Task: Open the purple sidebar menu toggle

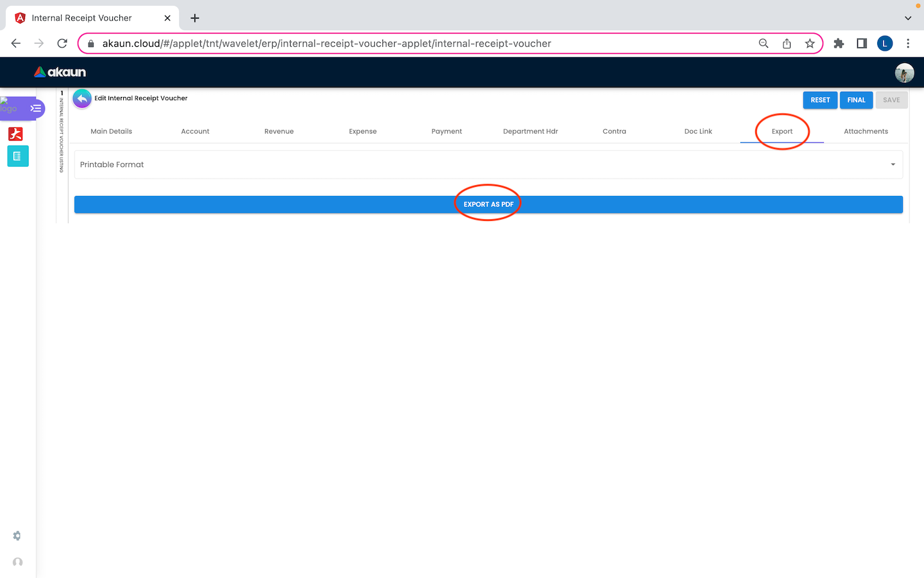Action: (36, 108)
